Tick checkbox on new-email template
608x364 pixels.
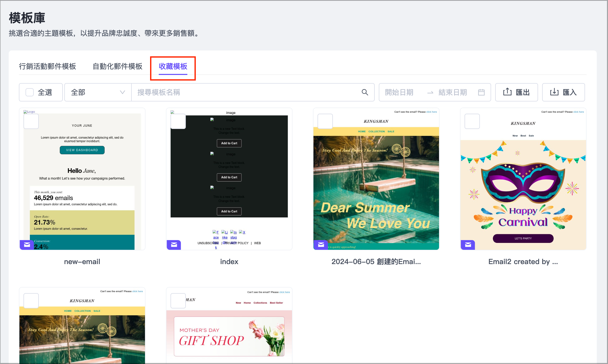tap(31, 121)
